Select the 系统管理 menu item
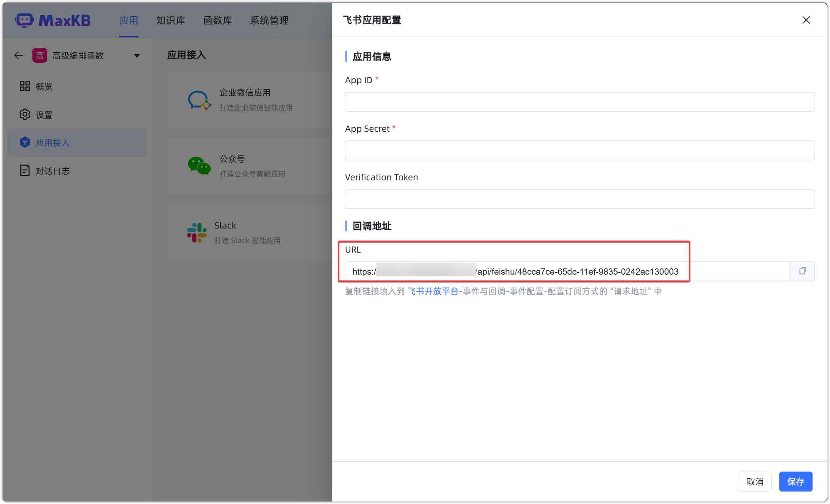The height and width of the screenshot is (504, 830). [269, 20]
